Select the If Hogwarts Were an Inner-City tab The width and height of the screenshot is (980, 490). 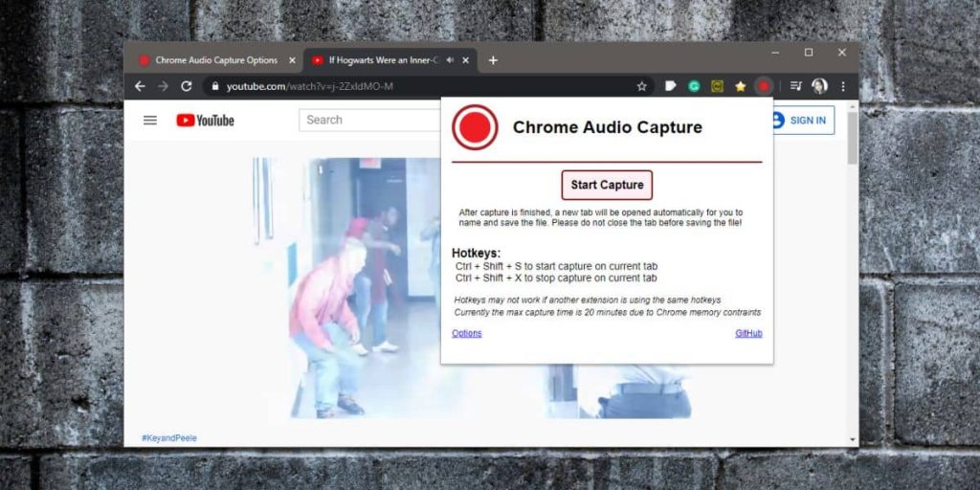coord(383,60)
